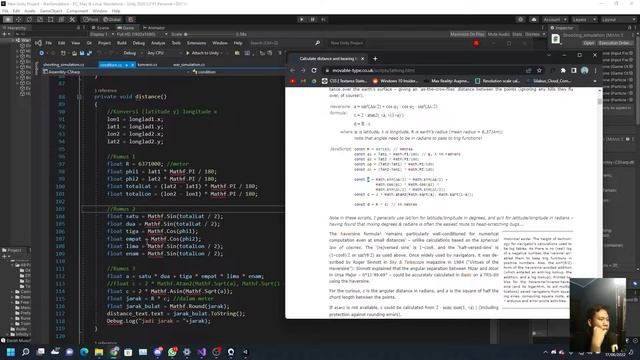Open Display 1 dropdown in Game view
The height and width of the screenshot is (360, 640).
(101, 34)
